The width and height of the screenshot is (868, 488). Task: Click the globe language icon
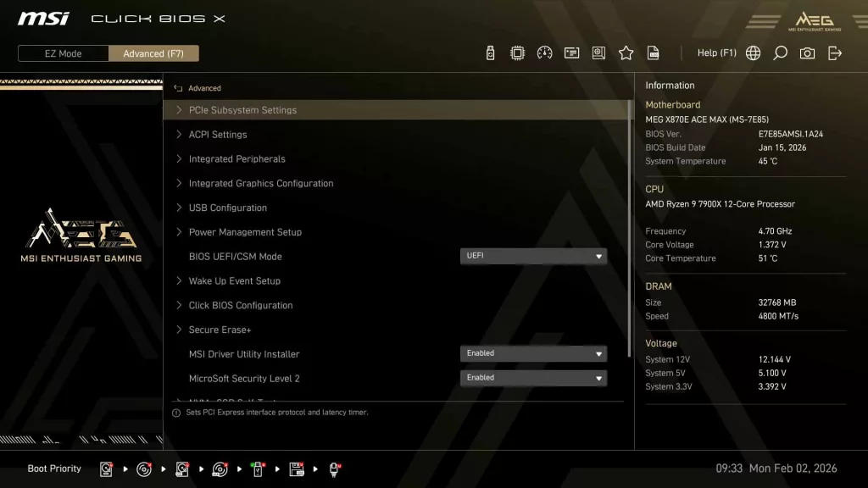tap(753, 53)
